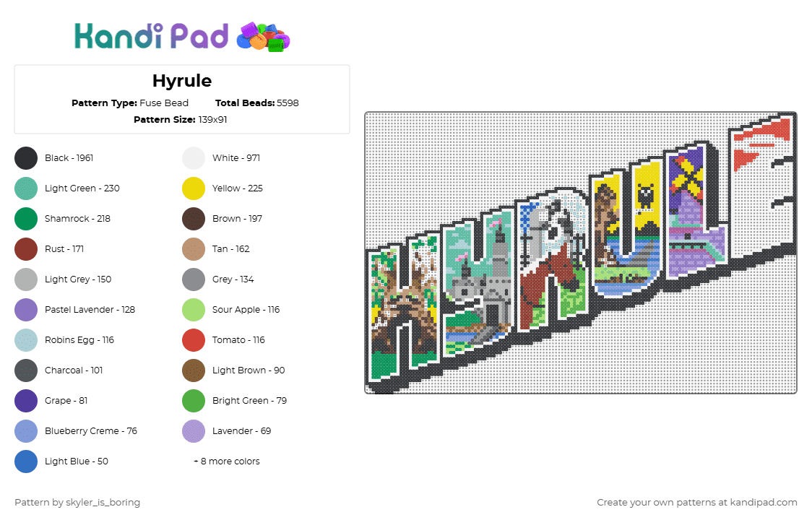
Task: Select the Bright Green color swatch
Action: 194,401
